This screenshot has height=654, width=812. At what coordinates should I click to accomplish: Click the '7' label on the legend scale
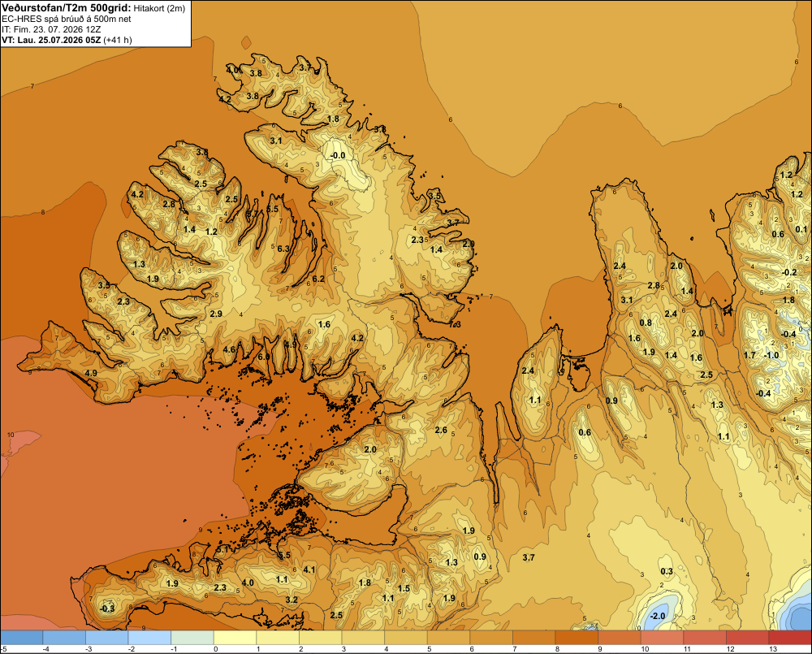point(515,649)
